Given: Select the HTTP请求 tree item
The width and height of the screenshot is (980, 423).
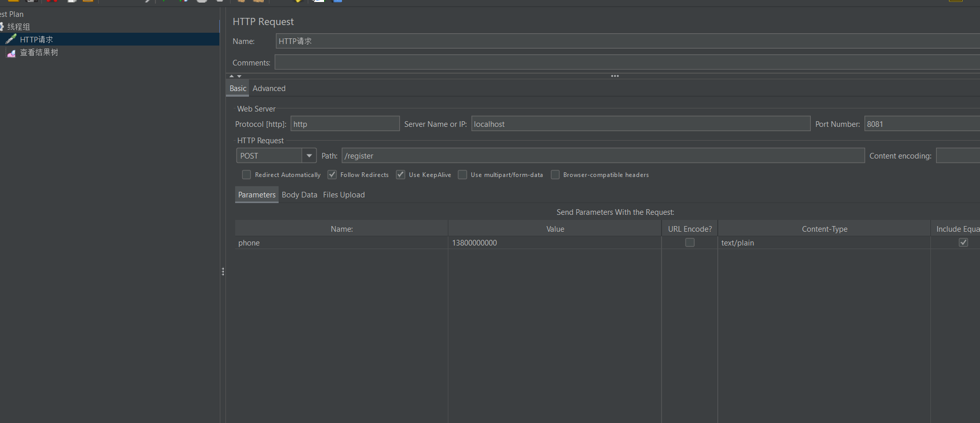Looking at the screenshot, I should point(36,39).
